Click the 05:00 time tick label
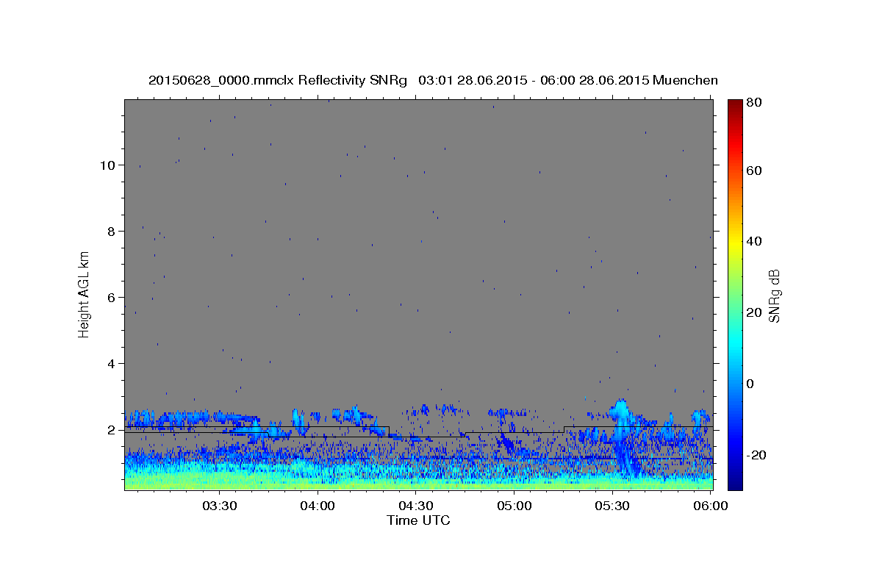The width and height of the screenshot is (882, 588). (x=514, y=506)
